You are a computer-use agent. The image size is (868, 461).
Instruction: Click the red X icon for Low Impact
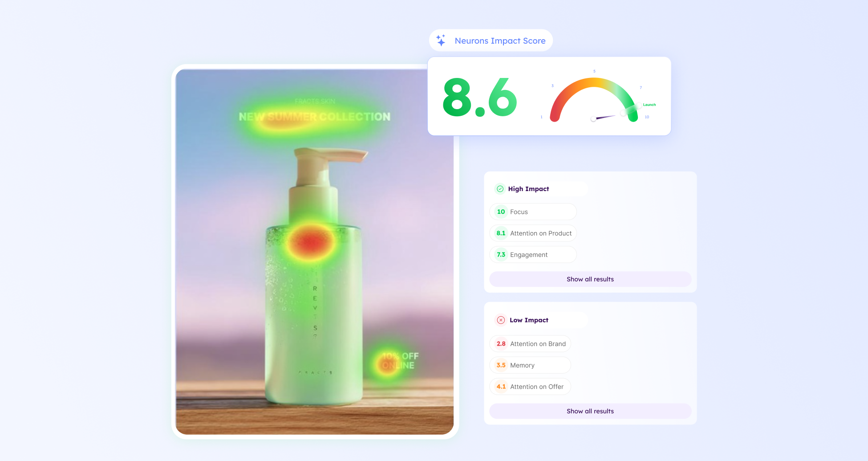pyautogui.click(x=501, y=320)
